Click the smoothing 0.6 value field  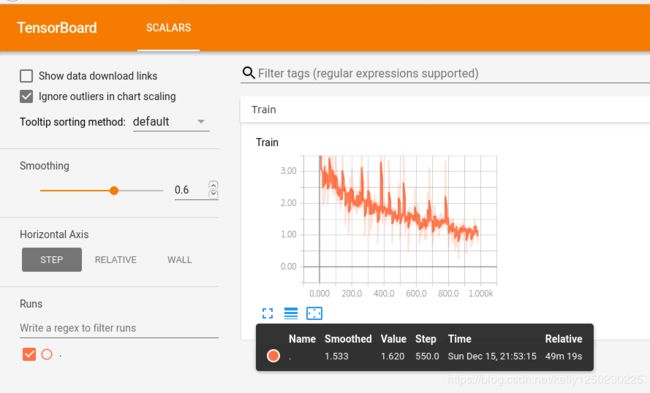coord(191,190)
